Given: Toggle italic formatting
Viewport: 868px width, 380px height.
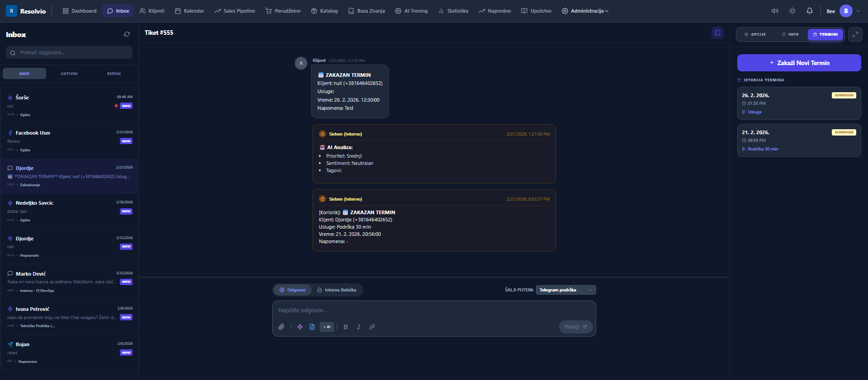Looking at the screenshot, I should coord(359,327).
